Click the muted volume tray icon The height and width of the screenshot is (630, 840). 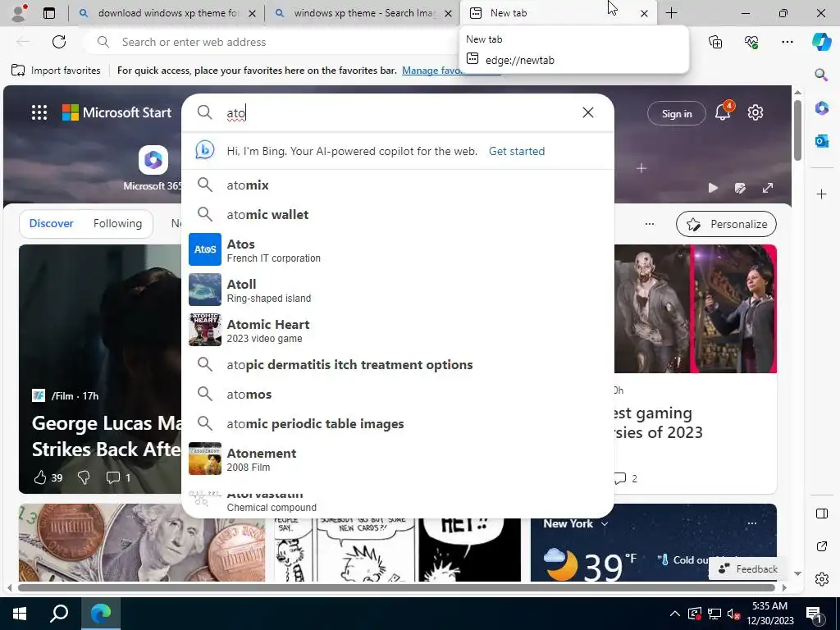733,614
